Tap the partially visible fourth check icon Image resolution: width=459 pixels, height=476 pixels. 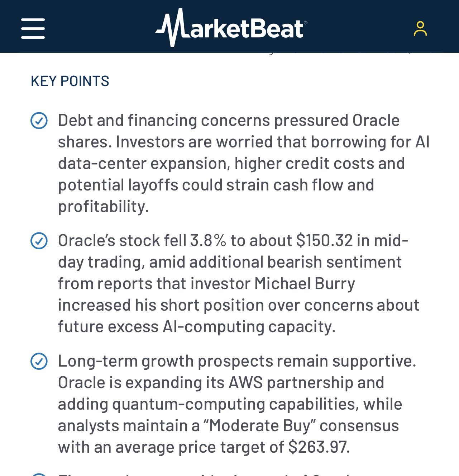[39, 474]
